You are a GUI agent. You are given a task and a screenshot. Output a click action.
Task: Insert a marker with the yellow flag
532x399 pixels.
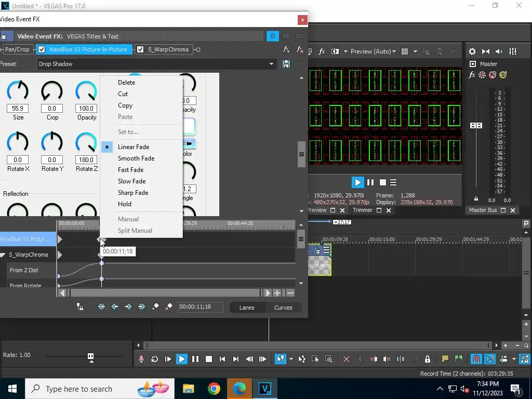pyautogui.click(x=445, y=359)
